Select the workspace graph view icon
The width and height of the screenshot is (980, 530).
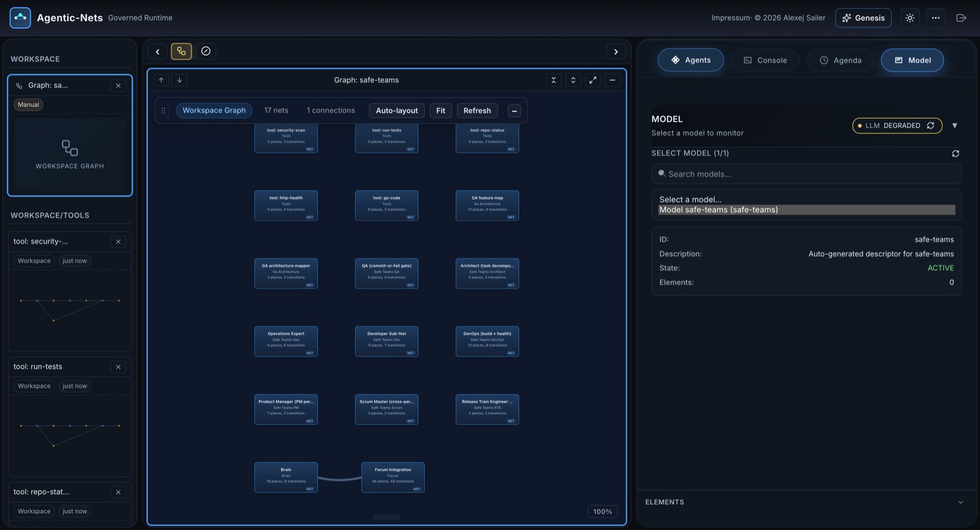[x=181, y=51]
